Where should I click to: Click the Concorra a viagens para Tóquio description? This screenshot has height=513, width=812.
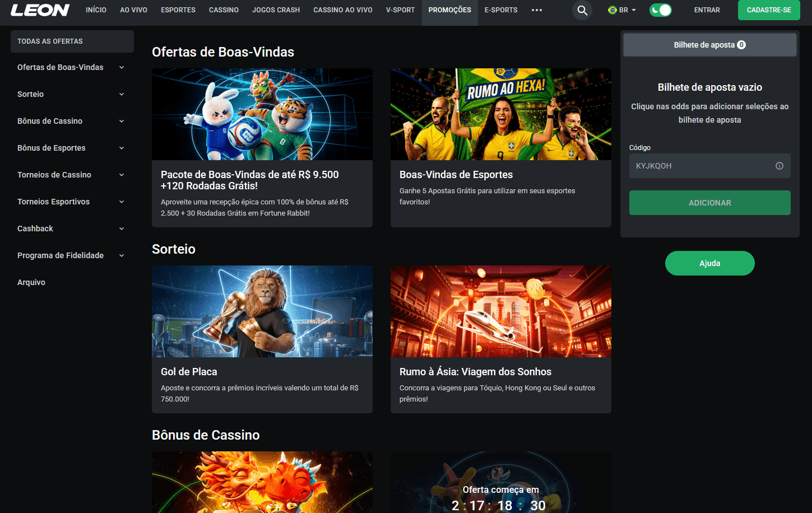coord(497,393)
